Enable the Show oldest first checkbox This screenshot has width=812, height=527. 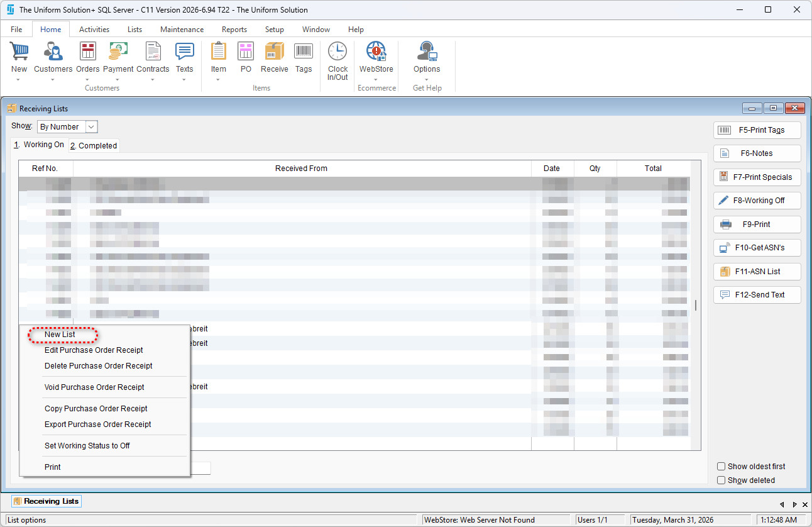tap(721, 467)
